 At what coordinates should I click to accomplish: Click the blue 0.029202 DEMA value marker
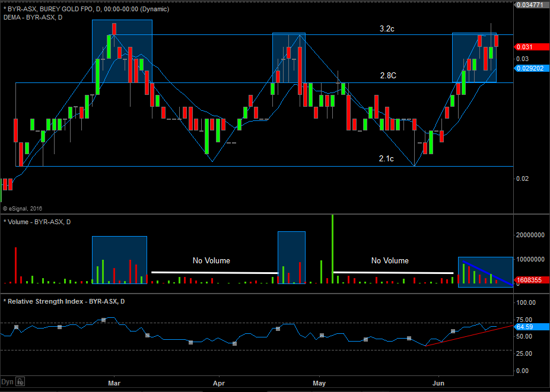tap(532, 68)
